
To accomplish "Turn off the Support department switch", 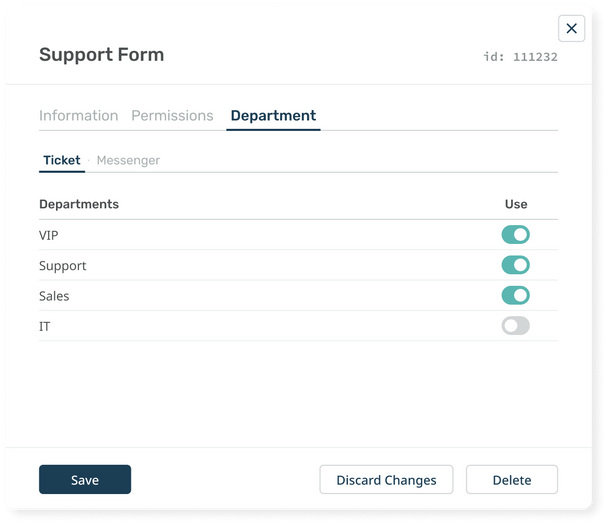I will 515,265.
